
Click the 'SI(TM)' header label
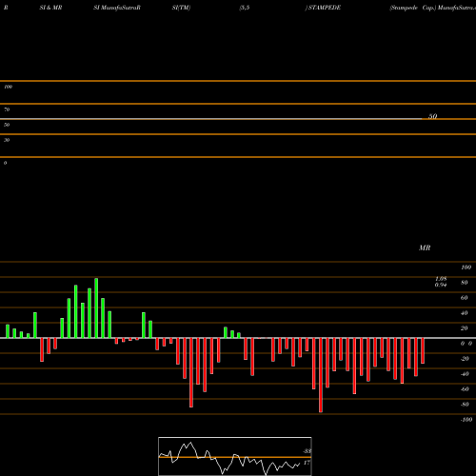coord(181,8)
